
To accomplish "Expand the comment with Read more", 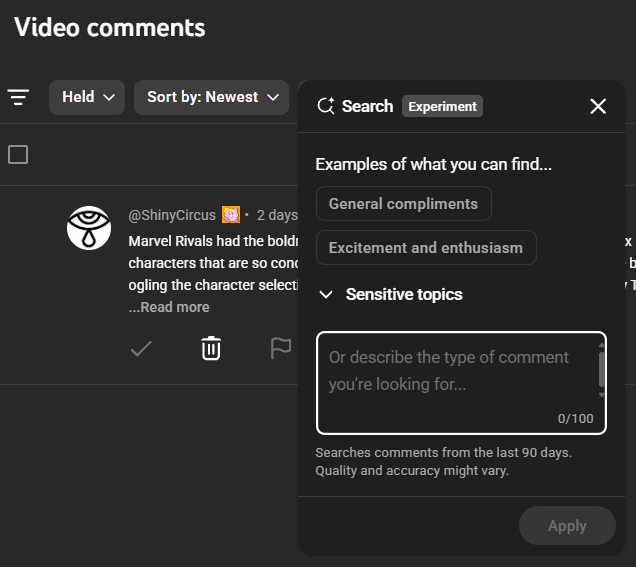I will [170, 307].
